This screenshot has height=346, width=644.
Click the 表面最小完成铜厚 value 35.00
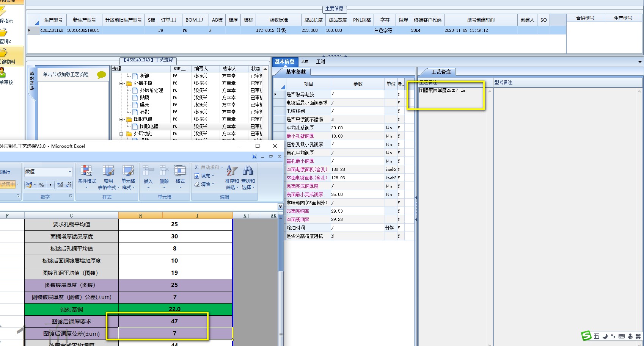337,194
